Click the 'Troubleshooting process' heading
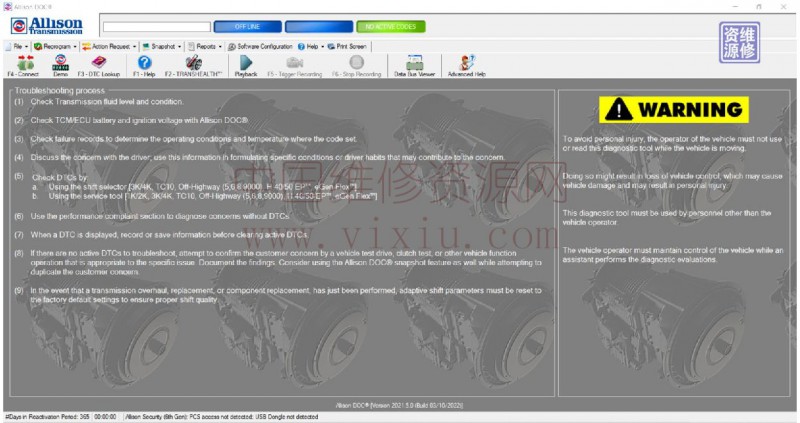The width and height of the screenshot is (800, 423). click(x=60, y=90)
